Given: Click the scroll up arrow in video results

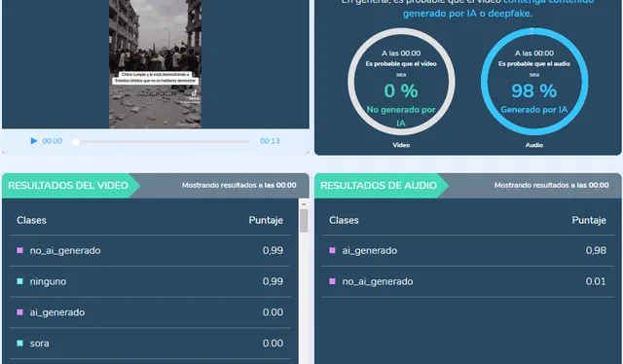Looking at the screenshot, I should (304, 203).
